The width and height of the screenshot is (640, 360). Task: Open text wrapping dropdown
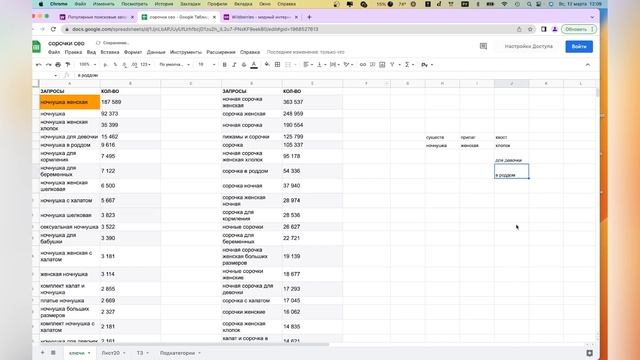[x=335, y=64]
